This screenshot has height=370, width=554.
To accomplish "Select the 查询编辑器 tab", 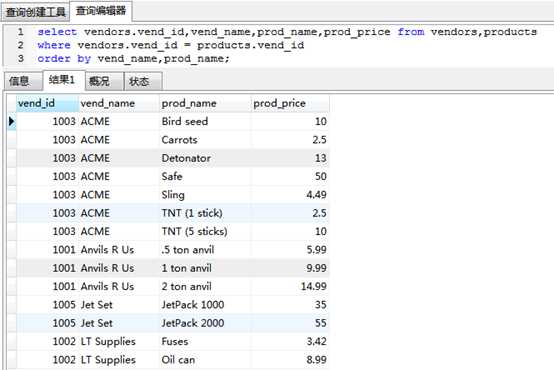I will click(x=101, y=11).
